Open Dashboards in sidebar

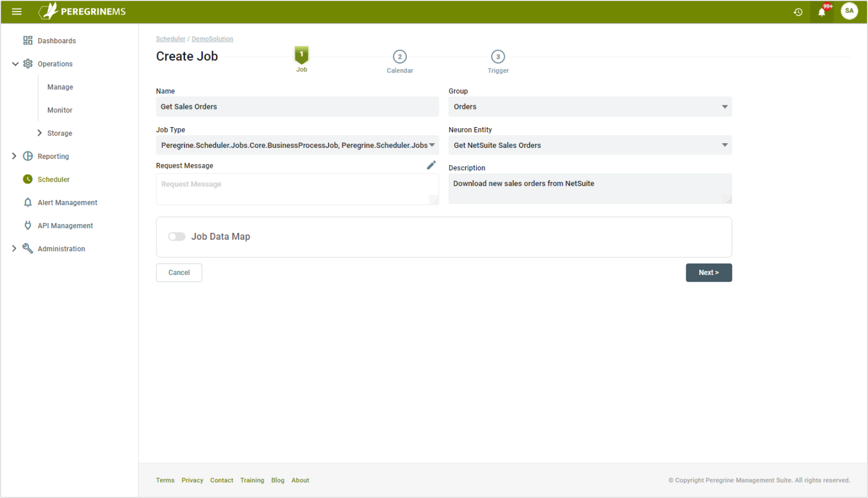(56, 41)
